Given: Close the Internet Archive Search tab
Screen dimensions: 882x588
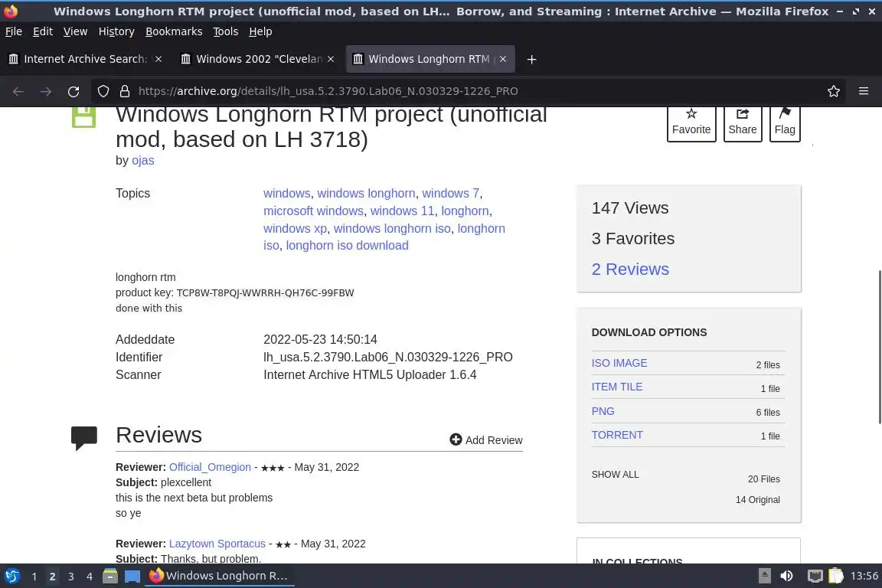Looking at the screenshot, I should point(158,59).
